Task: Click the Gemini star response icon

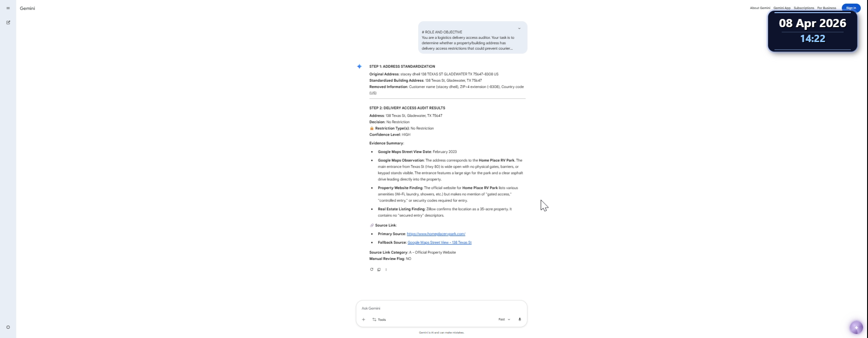Action: (x=359, y=66)
